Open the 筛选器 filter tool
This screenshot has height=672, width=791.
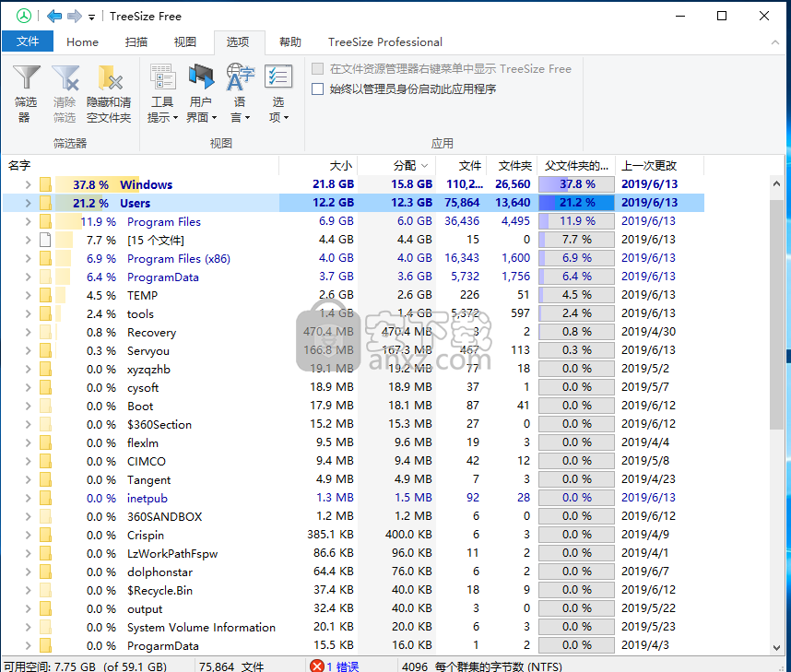tap(26, 94)
